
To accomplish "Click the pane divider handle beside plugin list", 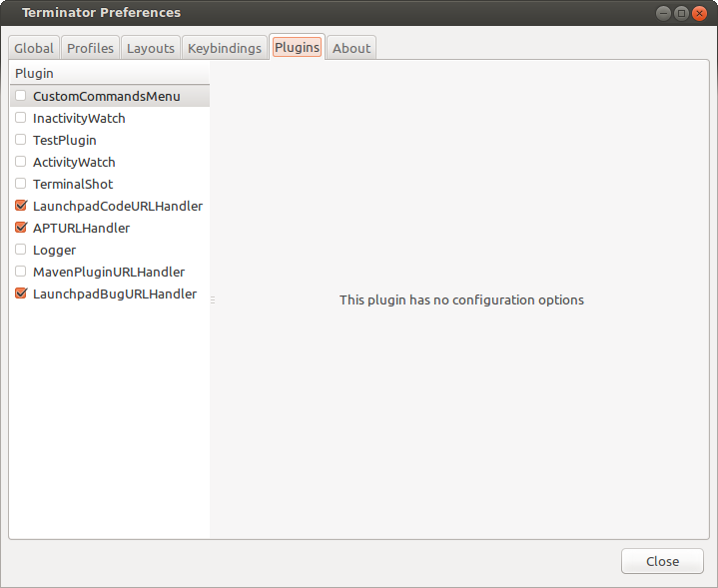I will [213, 299].
